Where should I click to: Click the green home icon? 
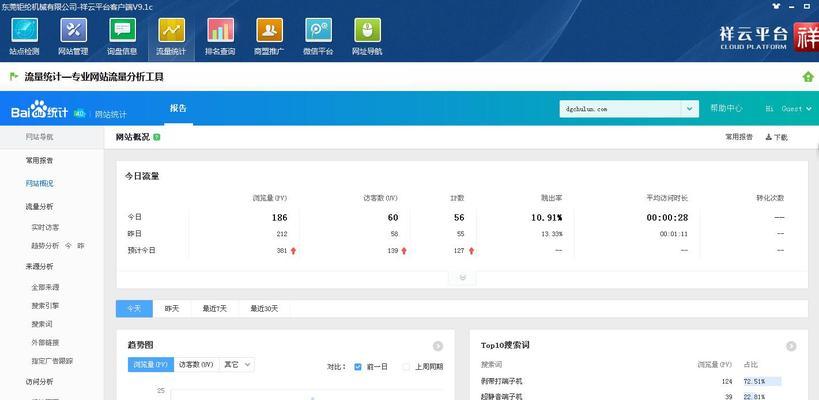[x=808, y=77]
